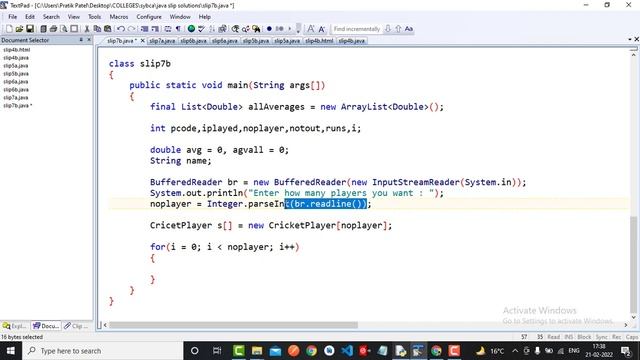Switch to the slip6a.java tab
The image size is (640, 360).
point(224,41)
